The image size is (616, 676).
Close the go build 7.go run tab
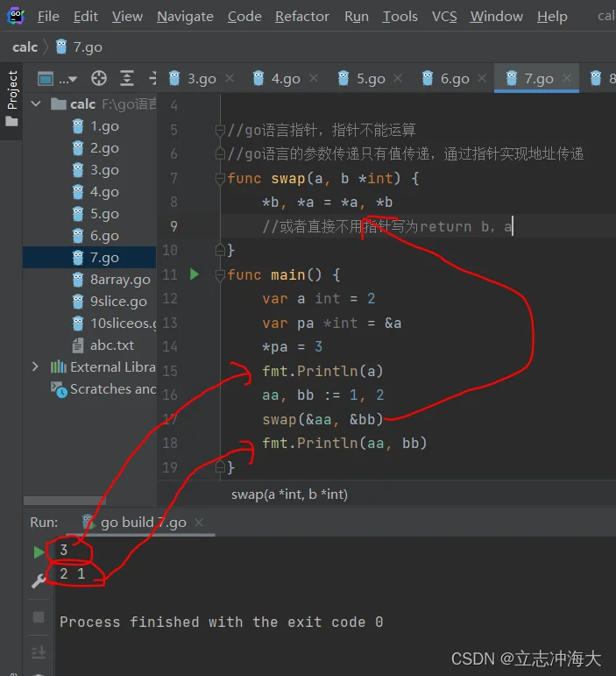[x=201, y=523]
